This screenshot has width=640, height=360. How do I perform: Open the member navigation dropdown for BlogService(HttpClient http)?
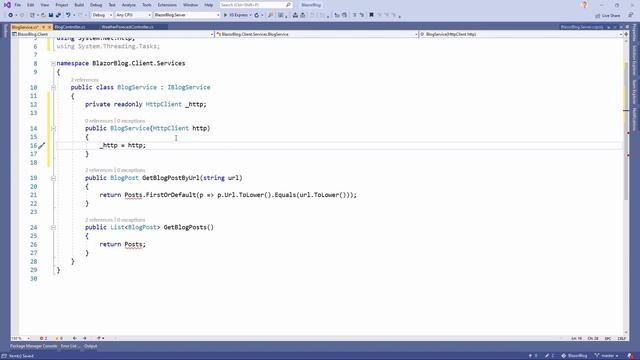tap(520, 34)
